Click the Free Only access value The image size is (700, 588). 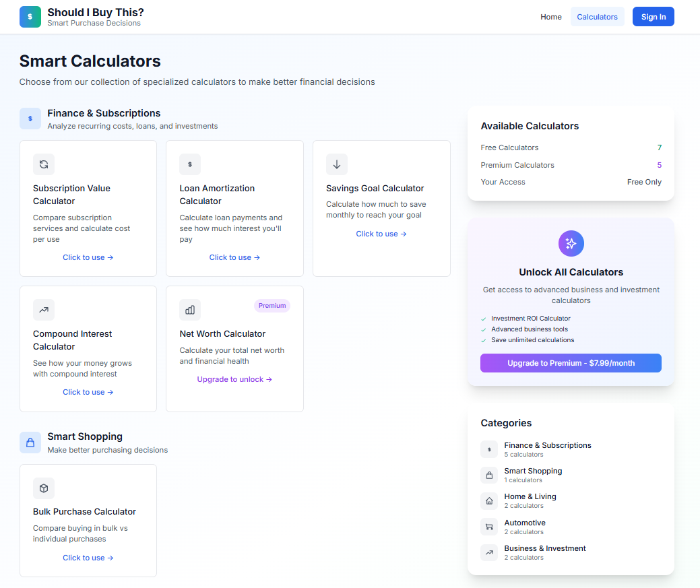(644, 182)
